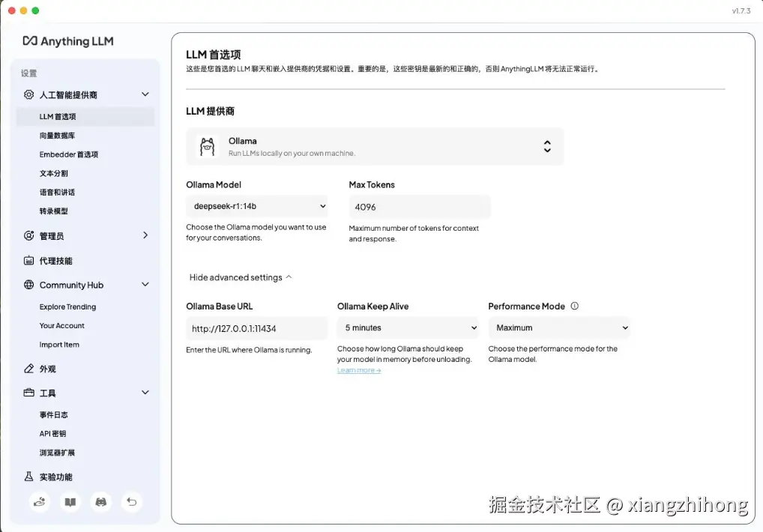Collapse the Community Hub section chevron
Viewport: 763px width, 532px height.
click(145, 285)
